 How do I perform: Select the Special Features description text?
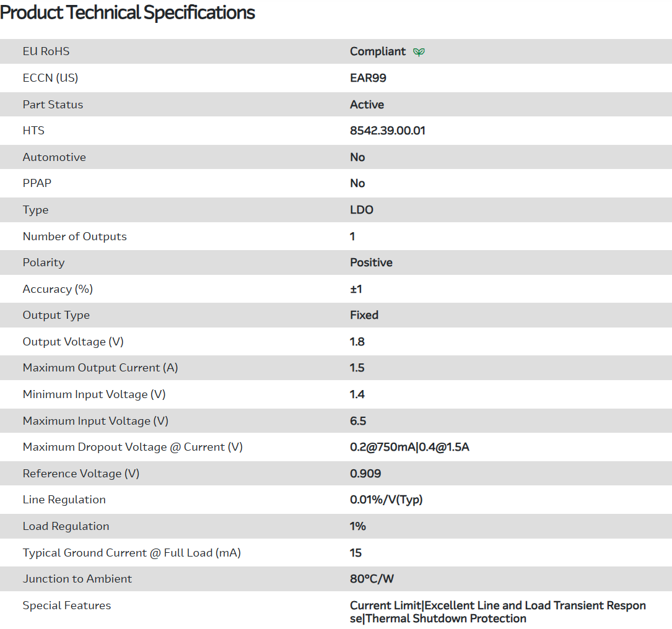point(497,612)
